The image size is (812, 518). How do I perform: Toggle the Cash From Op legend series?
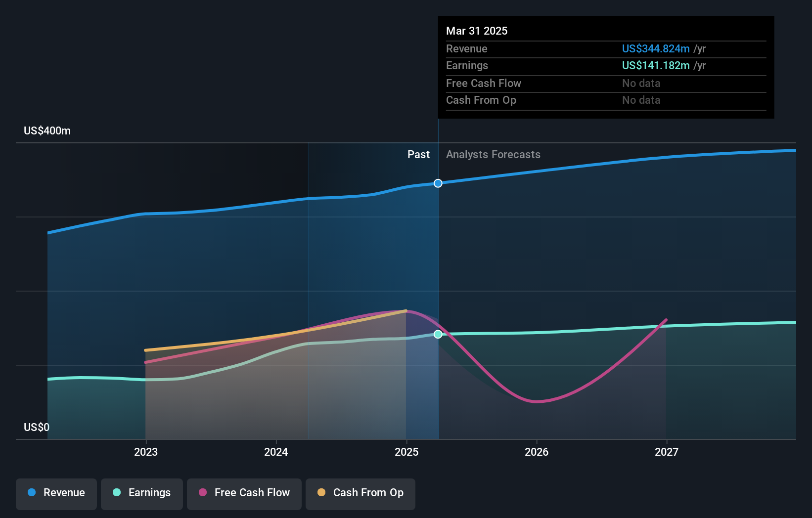[x=361, y=493]
